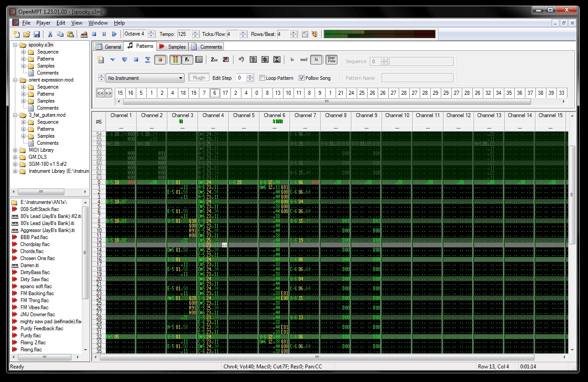
Task: Collapse the orient expression.mod tree node
Action: [16, 80]
